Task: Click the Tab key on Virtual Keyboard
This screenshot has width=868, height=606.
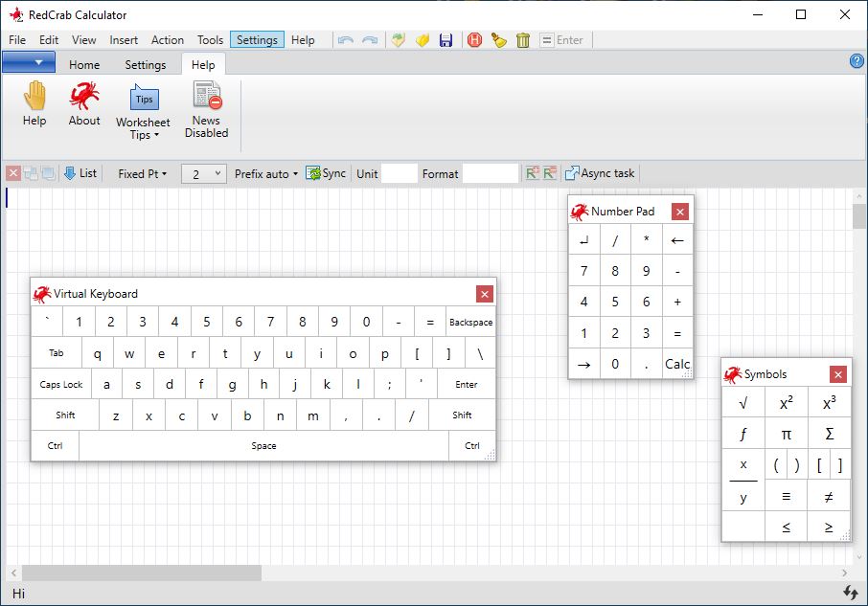Action: pyautogui.click(x=57, y=353)
